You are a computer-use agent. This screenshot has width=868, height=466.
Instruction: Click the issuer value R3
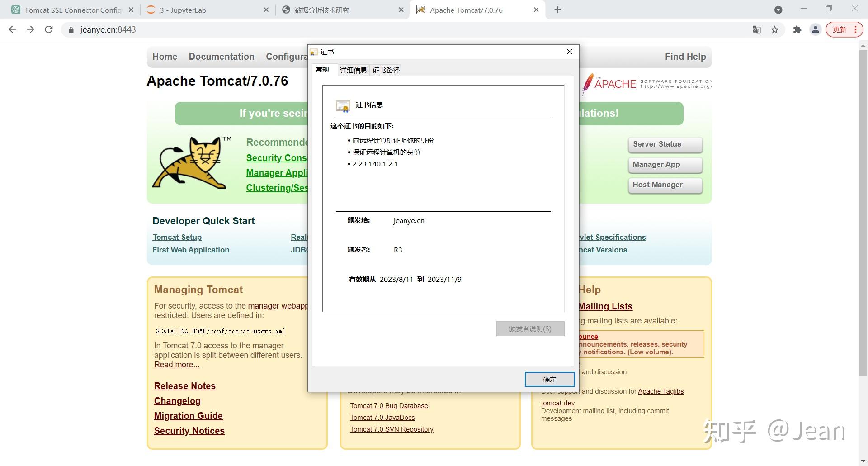tap(398, 250)
